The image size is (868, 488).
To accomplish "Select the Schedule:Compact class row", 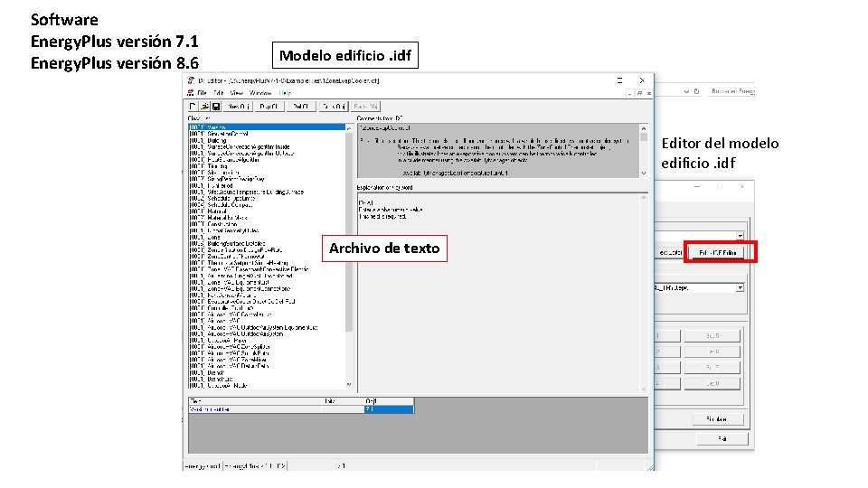I will click(x=267, y=205).
